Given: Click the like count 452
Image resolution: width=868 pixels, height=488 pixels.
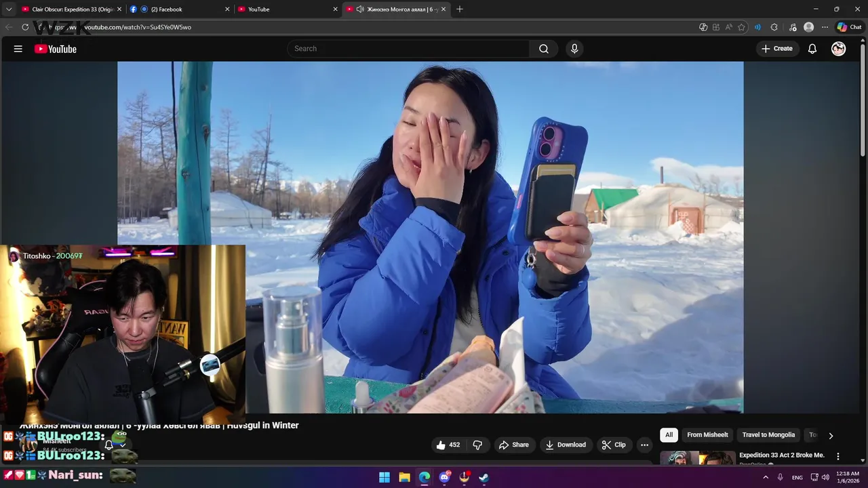Looking at the screenshot, I should click(x=454, y=445).
